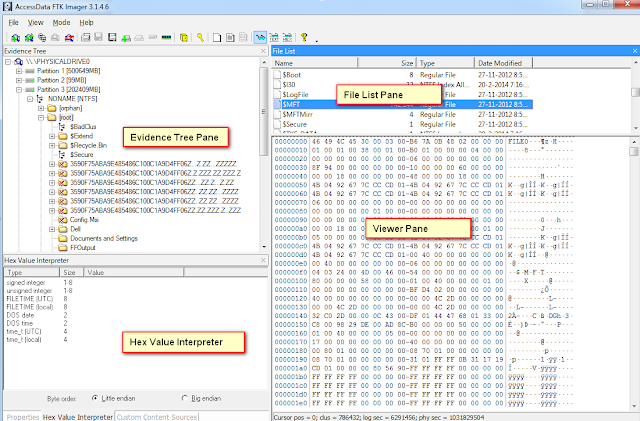The height and width of the screenshot is (421, 640).
Task: Expand the [orphan] folder node
Action: (41, 108)
